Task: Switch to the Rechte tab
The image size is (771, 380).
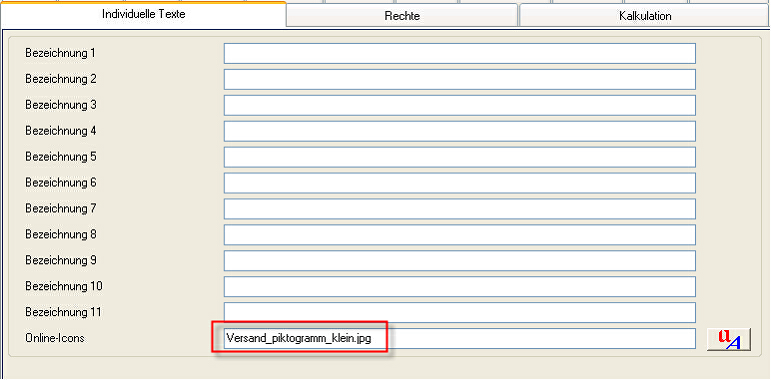Action: pyautogui.click(x=402, y=16)
